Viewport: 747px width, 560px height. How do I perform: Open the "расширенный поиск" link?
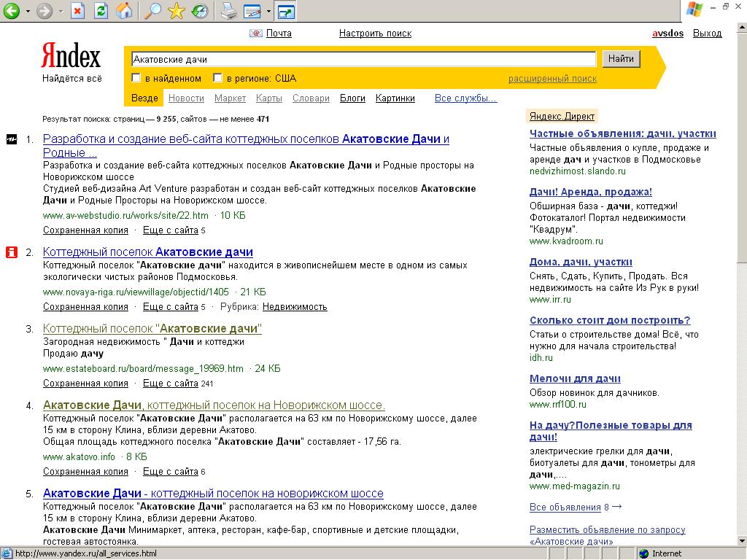[552, 79]
